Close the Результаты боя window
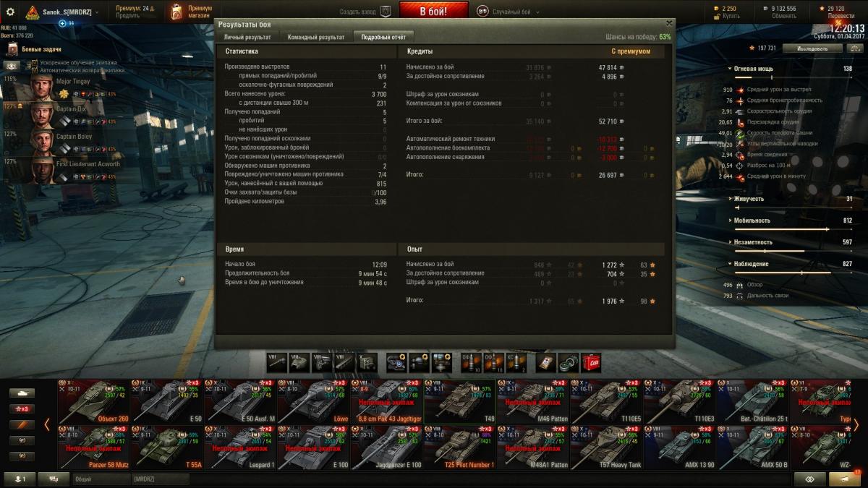 pos(669,23)
